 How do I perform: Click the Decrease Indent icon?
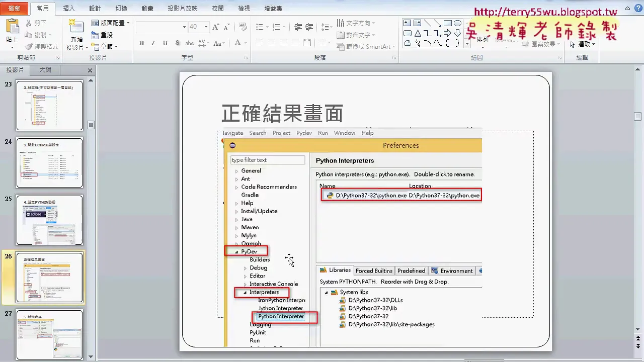[298, 27]
